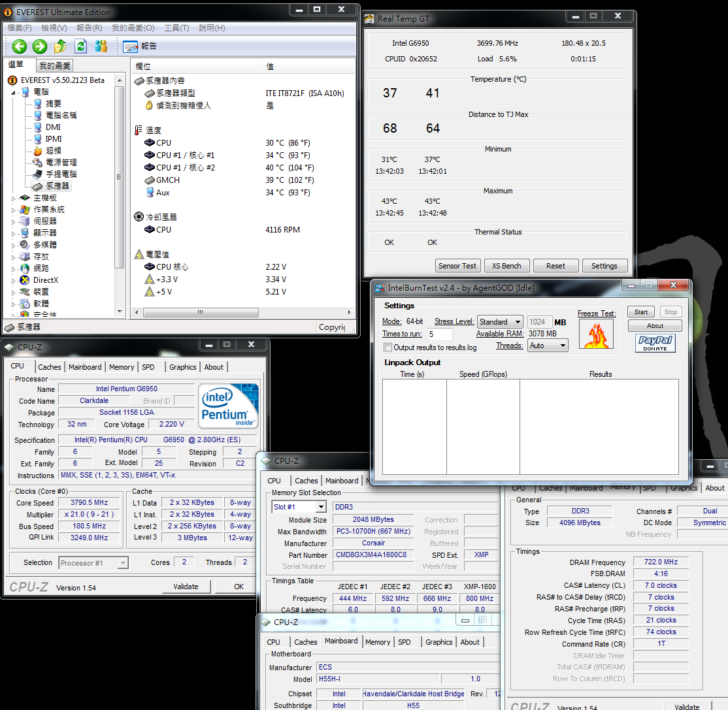Click the green Back arrow in EVEREST
The height and width of the screenshot is (710, 728).
[x=20, y=46]
